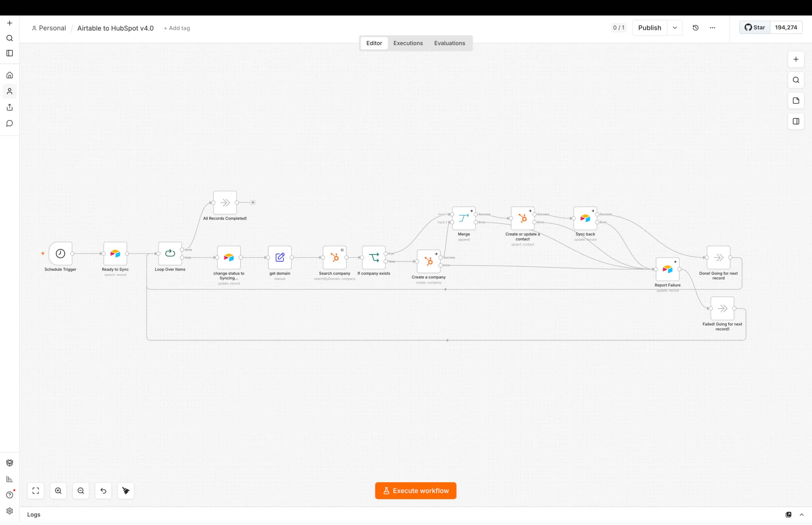Click Execute workflow button
812x525 pixels.
416,491
